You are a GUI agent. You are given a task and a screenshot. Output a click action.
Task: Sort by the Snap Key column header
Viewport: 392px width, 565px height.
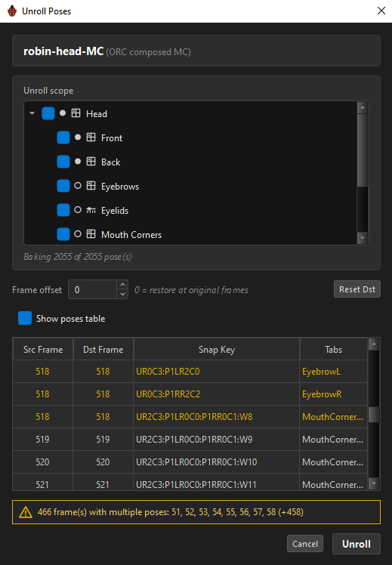[217, 349]
